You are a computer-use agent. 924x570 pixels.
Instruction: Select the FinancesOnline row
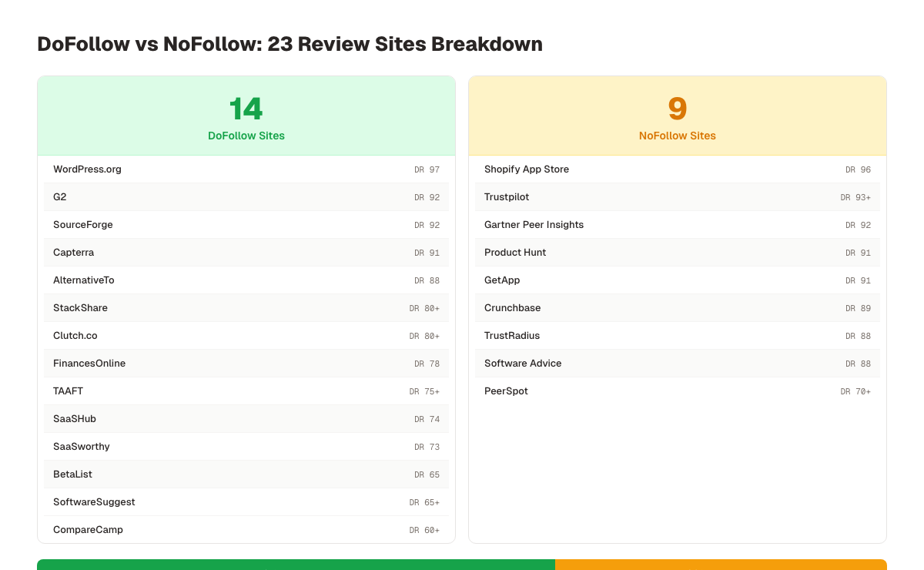pos(246,364)
